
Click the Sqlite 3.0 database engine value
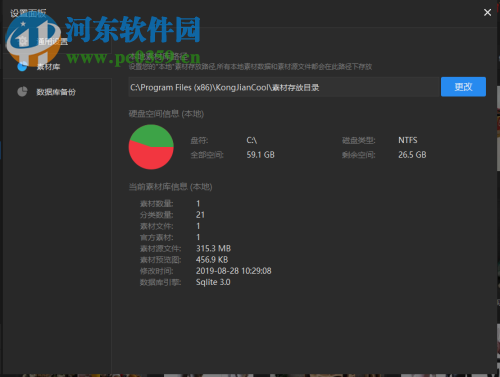tap(213, 282)
